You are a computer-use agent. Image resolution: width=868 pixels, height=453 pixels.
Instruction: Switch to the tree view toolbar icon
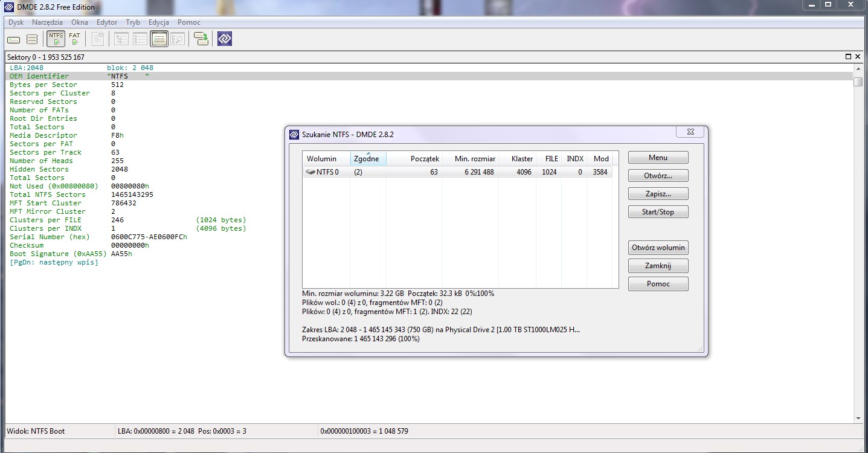pyautogui.click(x=121, y=39)
